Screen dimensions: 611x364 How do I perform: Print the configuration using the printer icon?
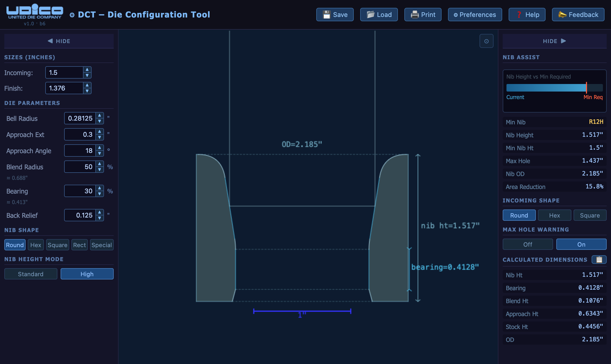click(414, 15)
